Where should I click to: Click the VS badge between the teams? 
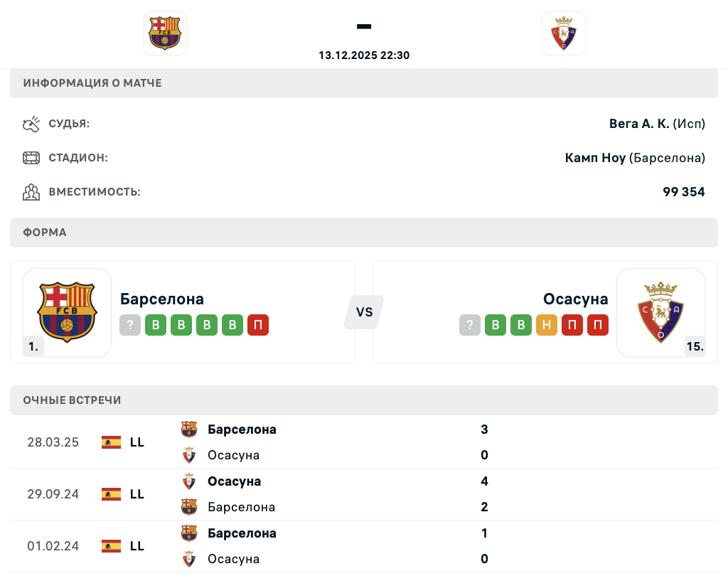[x=364, y=312]
